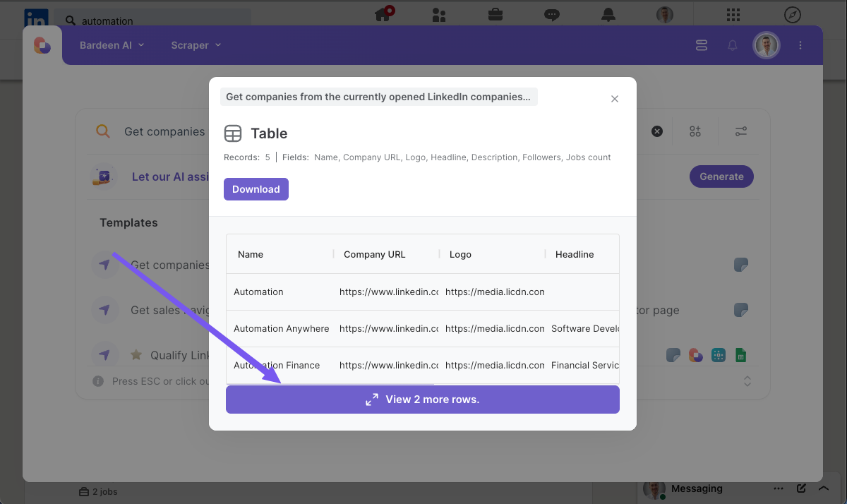The image size is (847, 504).
Task: Open the LinkedIn Messaging panel
Action: (697, 488)
